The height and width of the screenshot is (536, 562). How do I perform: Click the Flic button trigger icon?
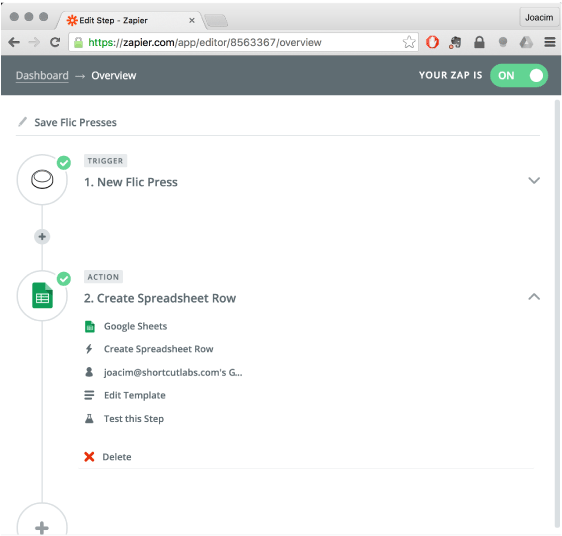pyautogui.click(x=42, y=179)
